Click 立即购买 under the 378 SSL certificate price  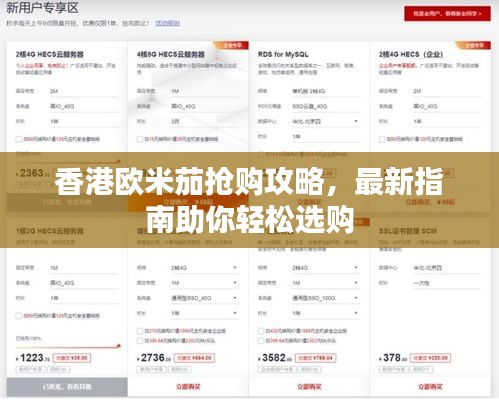[x=430, y=387]
